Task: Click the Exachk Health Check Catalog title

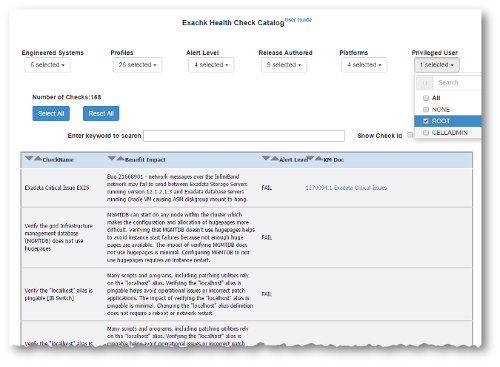Action: click(x=233, y=23)
